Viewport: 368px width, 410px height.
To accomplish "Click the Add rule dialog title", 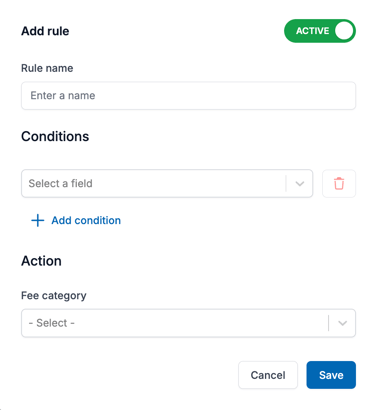I will coord(45,31).
